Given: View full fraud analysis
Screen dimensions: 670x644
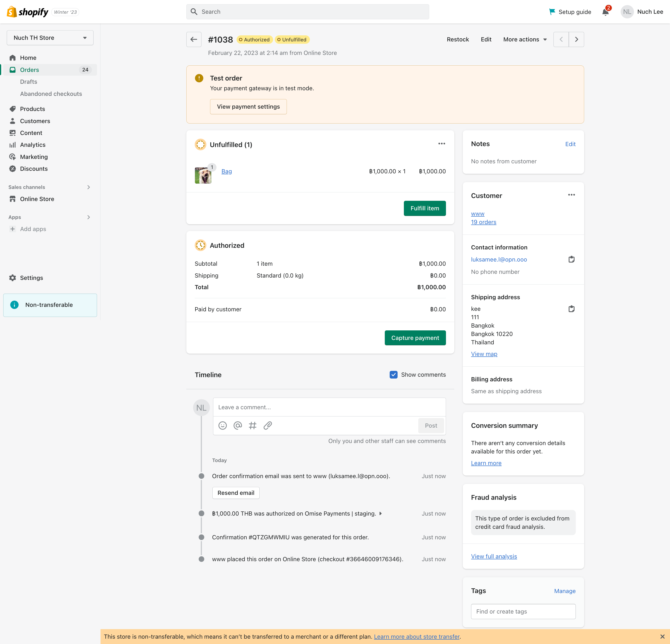Looking at the screenshot, I should (494, 556).
